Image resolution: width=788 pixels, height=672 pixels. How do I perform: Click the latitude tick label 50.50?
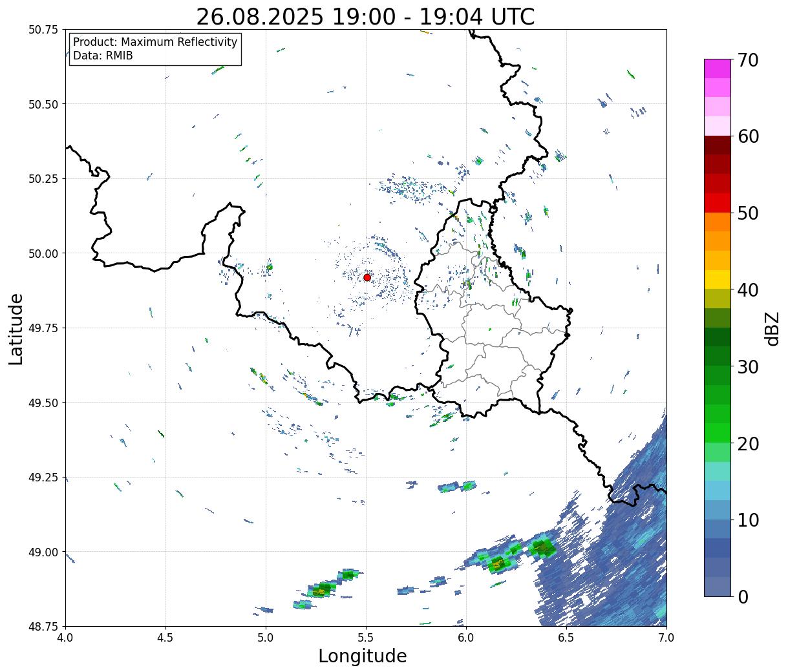click(43, 104)
